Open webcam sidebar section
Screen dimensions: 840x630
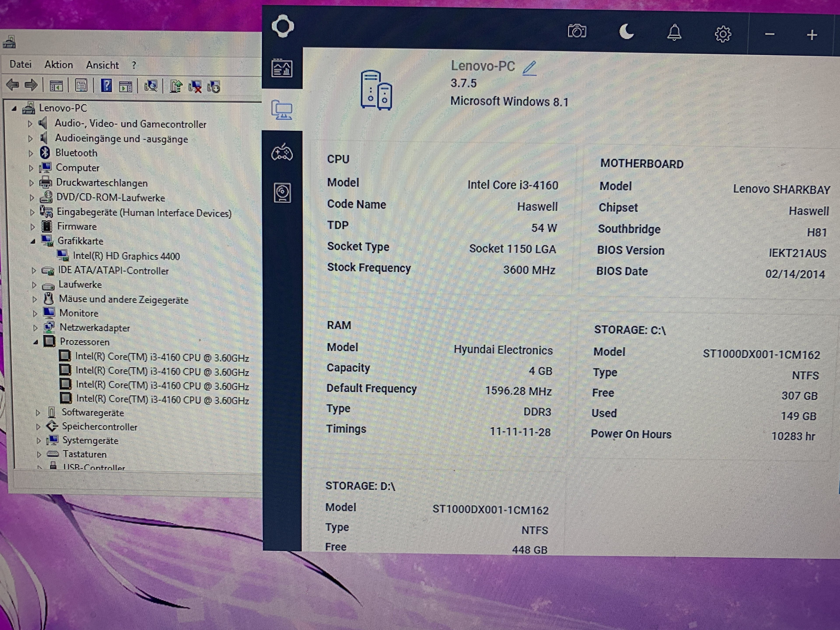[x=282, y=193]
